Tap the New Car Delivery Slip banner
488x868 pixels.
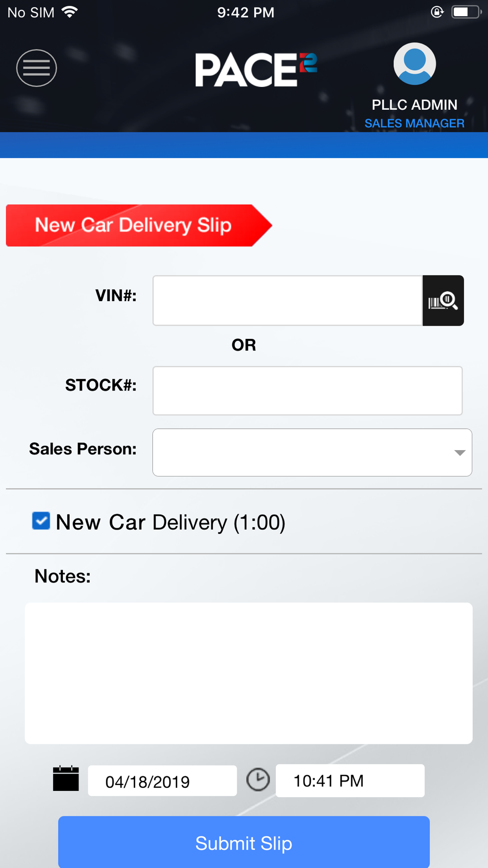(139, 226)
